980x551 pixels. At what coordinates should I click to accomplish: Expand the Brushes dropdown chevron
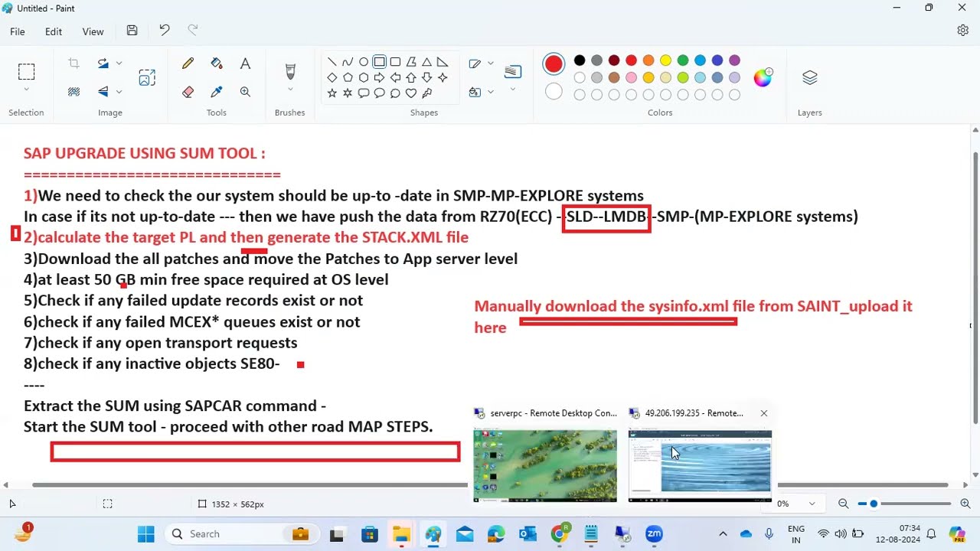coord(290,90)
